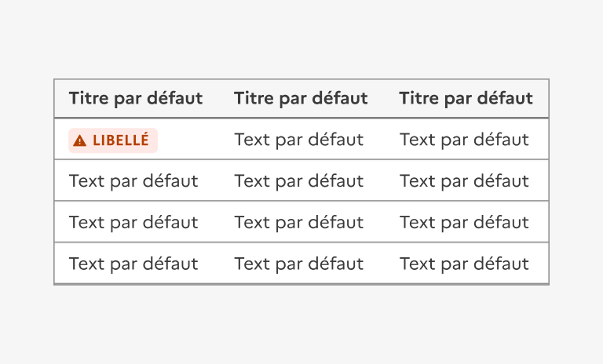Select last column cell in second body row
The image size is (603, 364).
(464, 181)
